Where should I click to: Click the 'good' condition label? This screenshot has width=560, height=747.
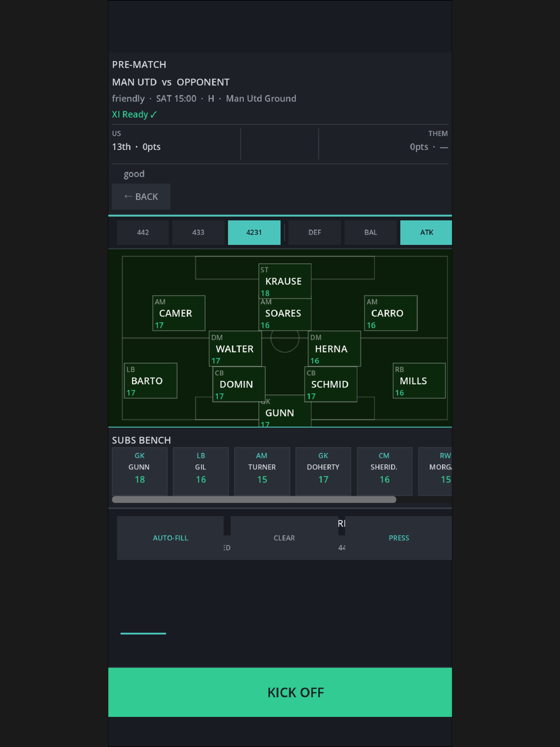[134, 174]
